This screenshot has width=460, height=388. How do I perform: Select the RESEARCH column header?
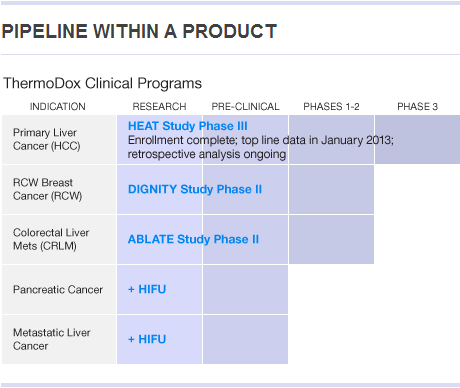(159, 107)
